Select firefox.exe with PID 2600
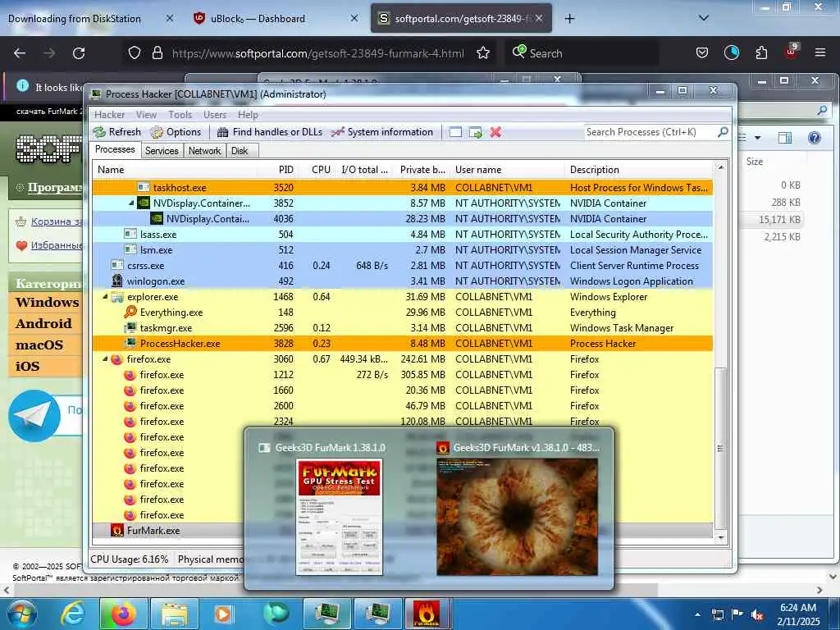Screen dimensions: 840x630 [402, 405]
